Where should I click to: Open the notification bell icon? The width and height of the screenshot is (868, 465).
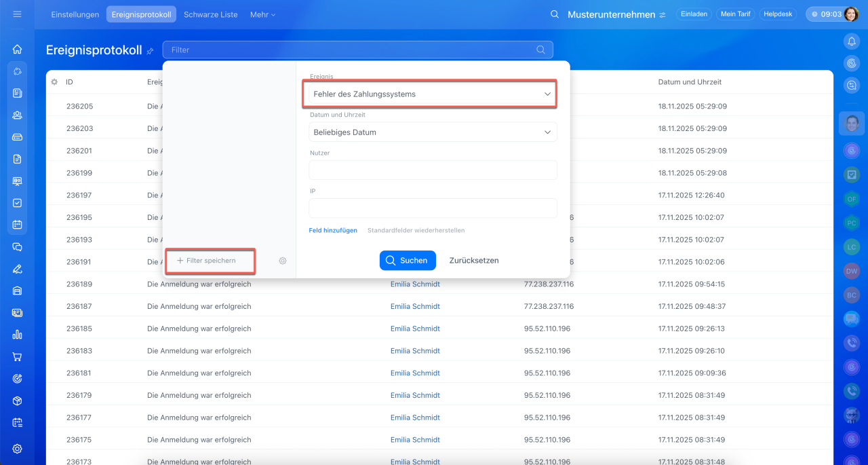851,41
